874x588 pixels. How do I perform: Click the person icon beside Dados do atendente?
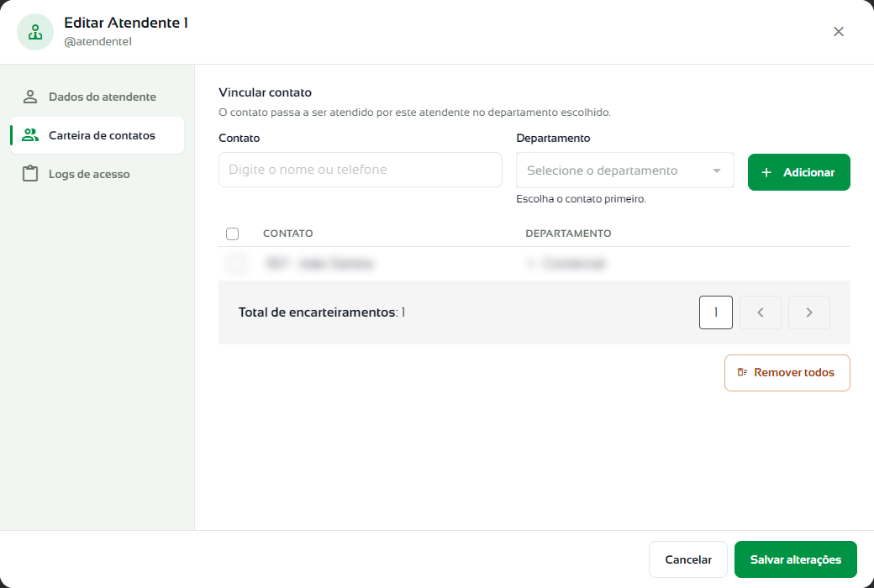(x=30, y=97)
